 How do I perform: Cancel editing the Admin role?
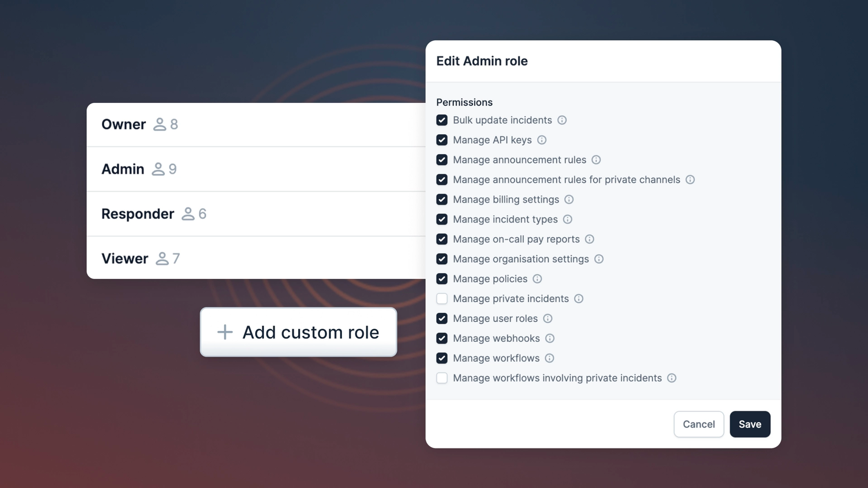(698, 424)
